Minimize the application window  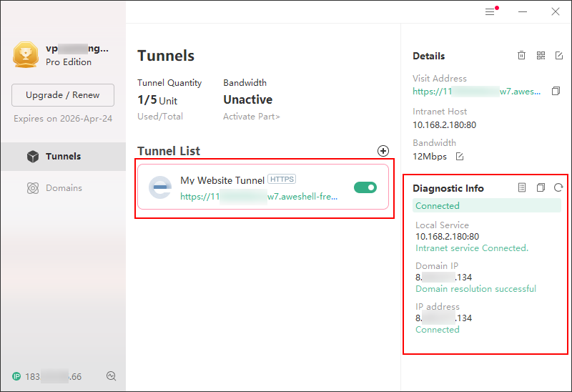coord(523,11)
